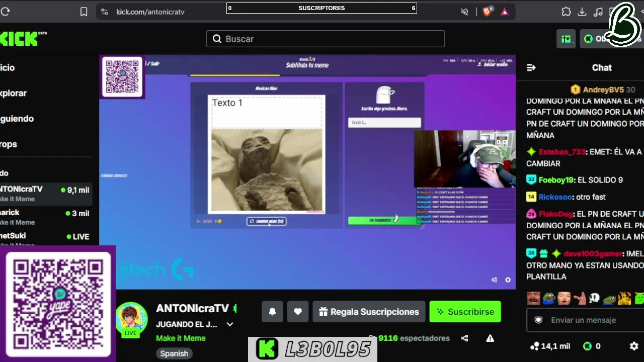This screenshot has height=362, width=644.
Task: Expand the stream title chevron
Action: point(230,324)
